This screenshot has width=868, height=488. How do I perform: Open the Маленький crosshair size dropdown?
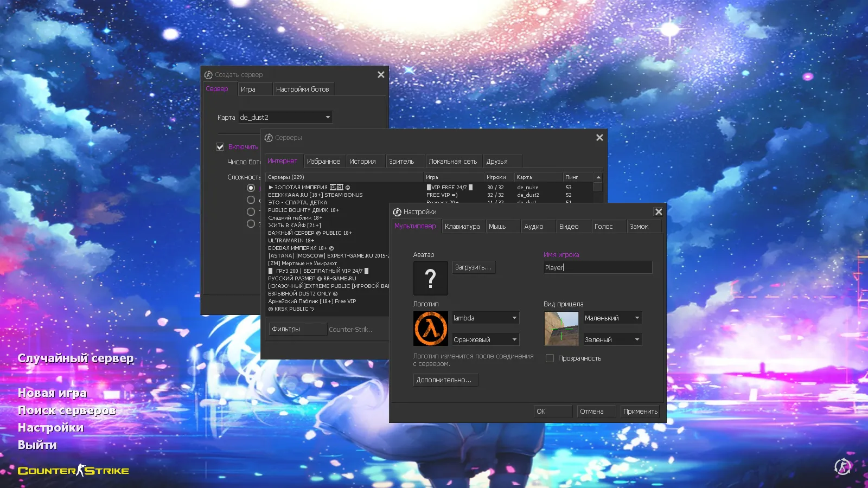612,318
